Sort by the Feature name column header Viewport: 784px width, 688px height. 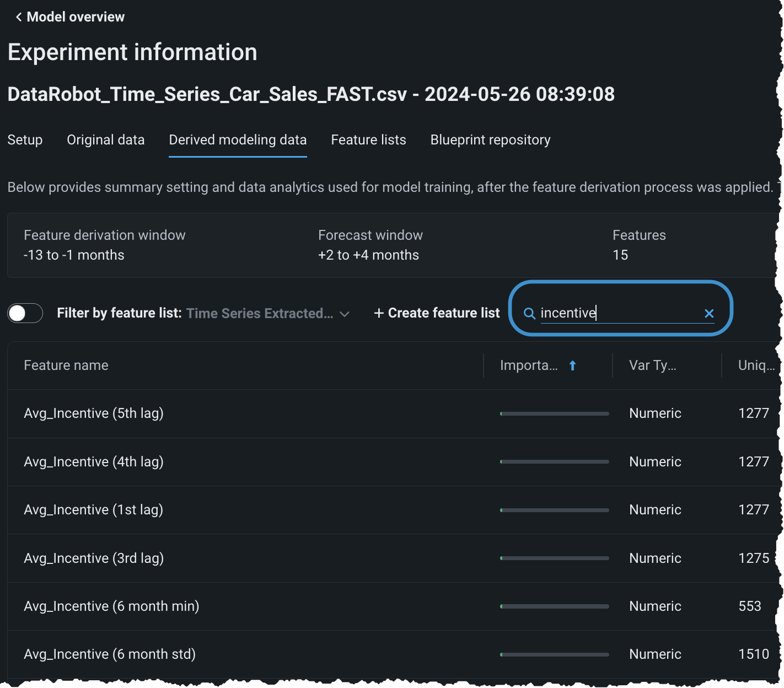[x=66, y=365]
